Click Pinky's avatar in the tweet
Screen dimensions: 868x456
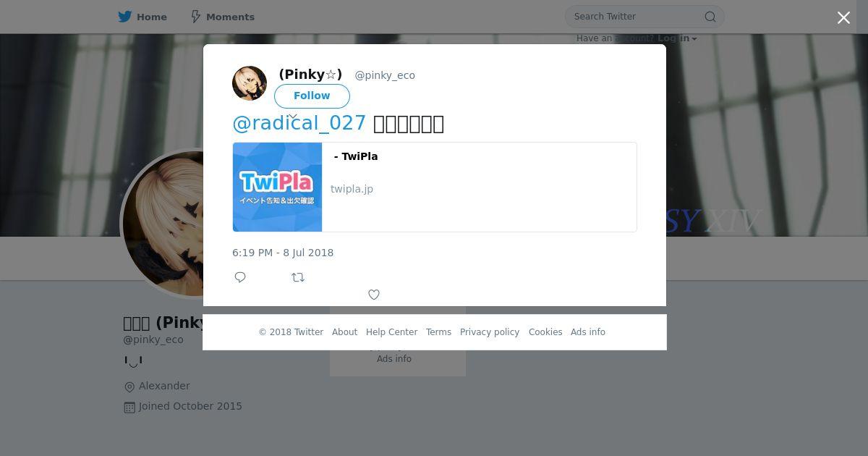tap(250, 83)
